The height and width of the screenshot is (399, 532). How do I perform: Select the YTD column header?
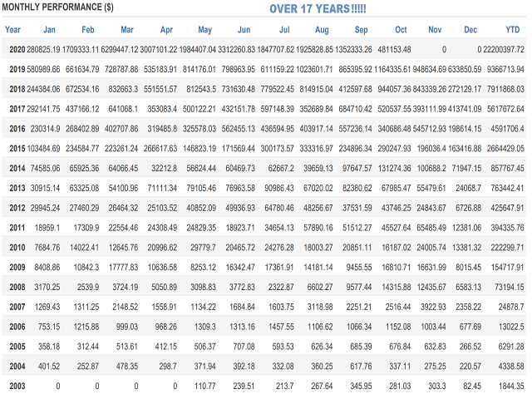(x=513, y=30)
